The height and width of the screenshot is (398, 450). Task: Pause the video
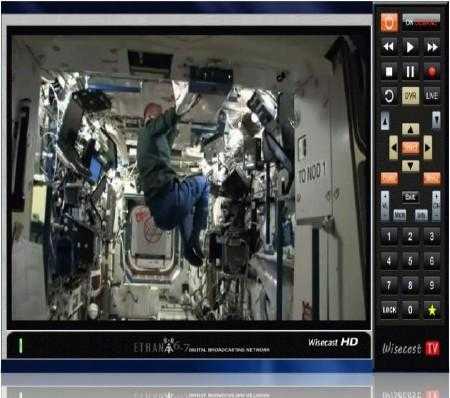[410, 71]
